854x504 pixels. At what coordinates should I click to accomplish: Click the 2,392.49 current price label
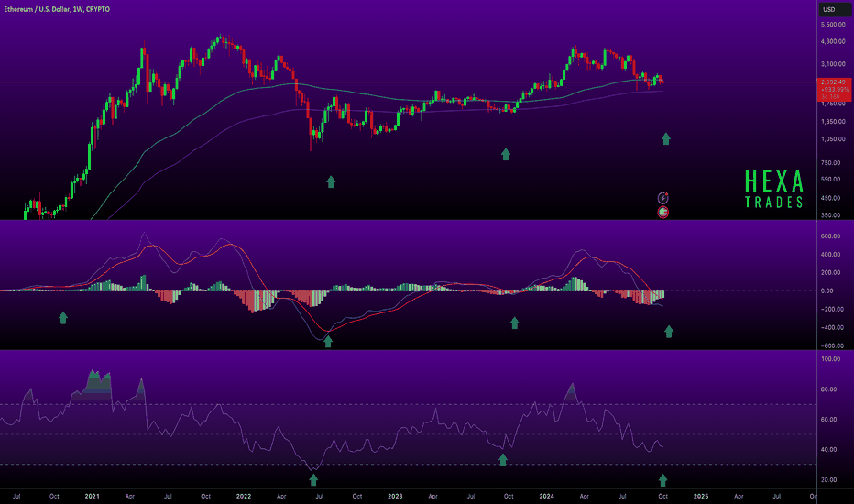pos(833,82)
